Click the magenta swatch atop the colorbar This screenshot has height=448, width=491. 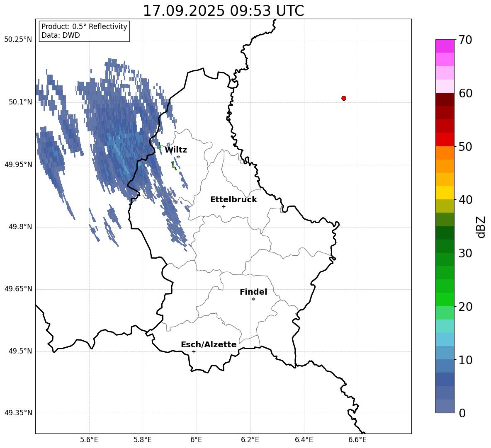coord(445,46)
